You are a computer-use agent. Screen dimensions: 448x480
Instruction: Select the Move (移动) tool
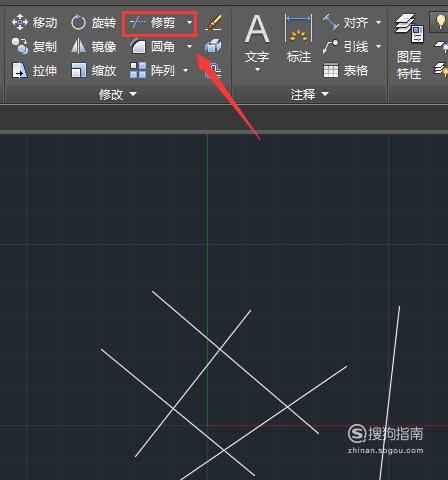[34, 23]
